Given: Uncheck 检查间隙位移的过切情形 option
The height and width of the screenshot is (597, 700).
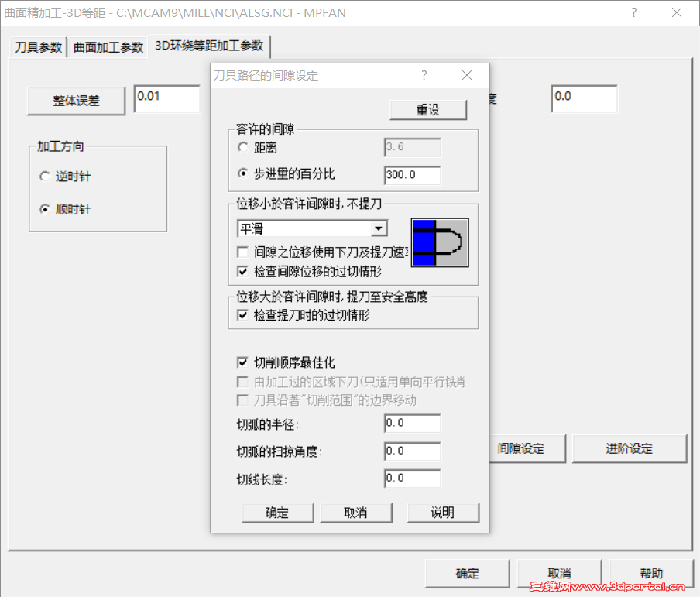Looking at the screenshot, I should click(x=243, y=271).
